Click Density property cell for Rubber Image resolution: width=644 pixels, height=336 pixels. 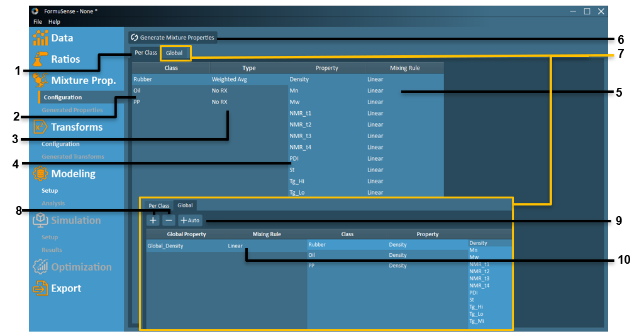pyautogui.click(x=428, y=244)
